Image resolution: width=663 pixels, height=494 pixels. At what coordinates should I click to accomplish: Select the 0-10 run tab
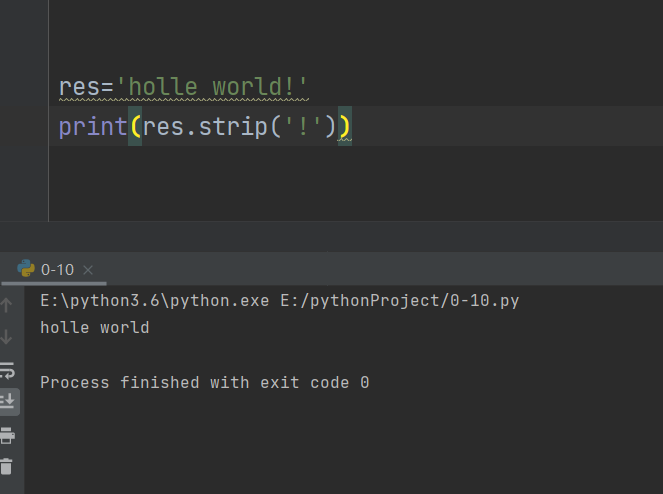pos(57,269)
